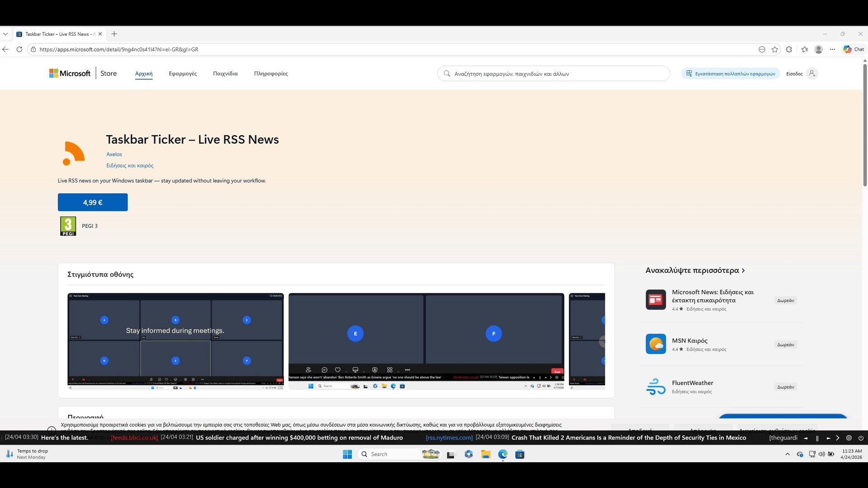Viewport: 868px width, 488px height.
Task: Refresh the Store page
Action: click(19, 49)
